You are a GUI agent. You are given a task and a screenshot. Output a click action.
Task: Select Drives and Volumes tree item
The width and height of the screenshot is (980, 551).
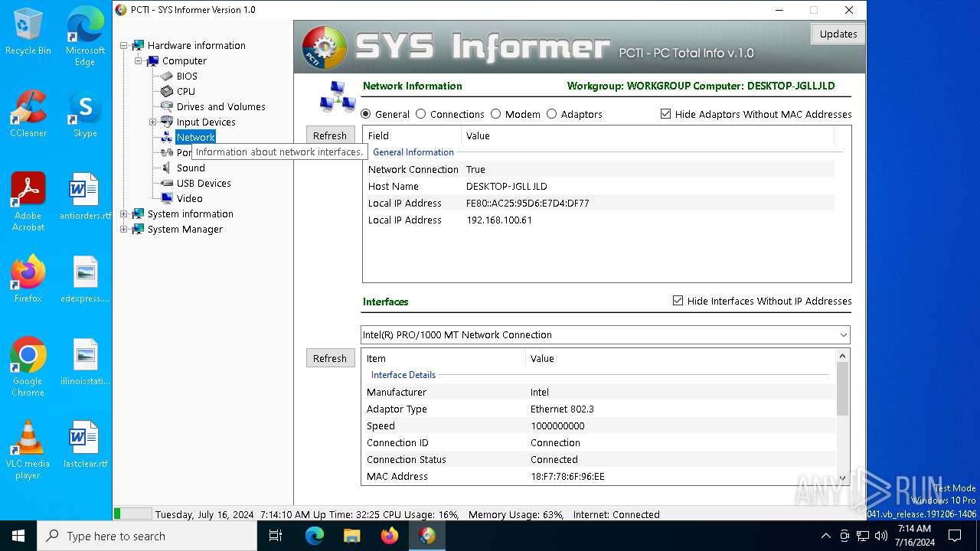click(221, 106)
